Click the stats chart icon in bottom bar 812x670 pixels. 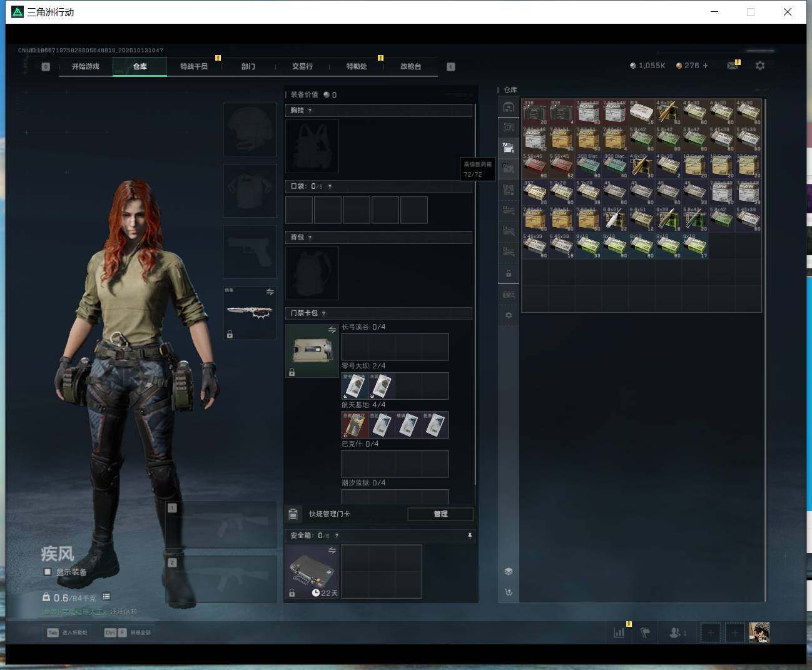click(619, 632)
